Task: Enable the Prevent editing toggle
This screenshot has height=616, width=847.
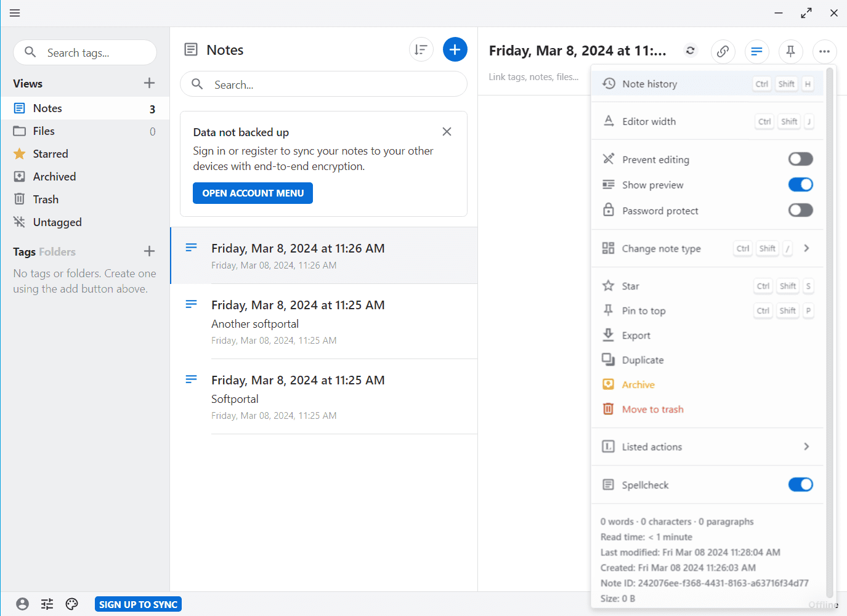Action: 800,160
